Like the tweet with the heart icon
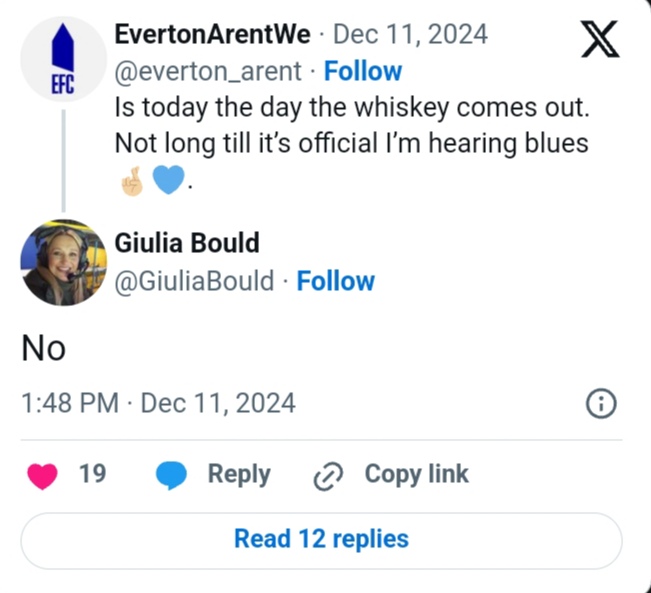The image size is (651, 593). click(x=43, y=475)
